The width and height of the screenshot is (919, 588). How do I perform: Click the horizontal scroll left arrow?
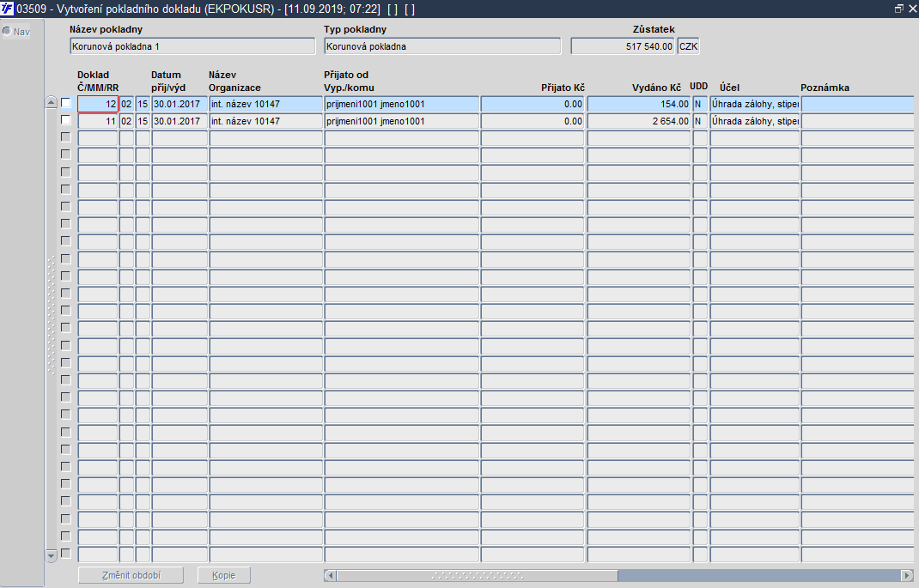point(330,575)
